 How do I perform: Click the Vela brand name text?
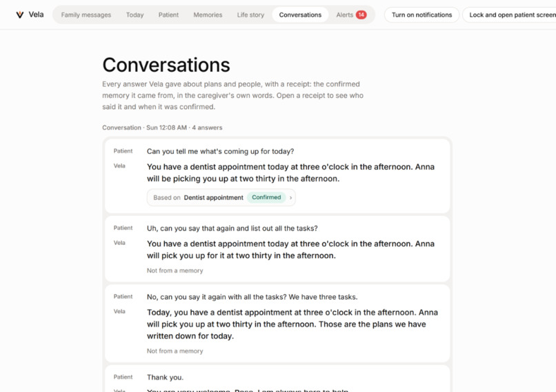36,14
